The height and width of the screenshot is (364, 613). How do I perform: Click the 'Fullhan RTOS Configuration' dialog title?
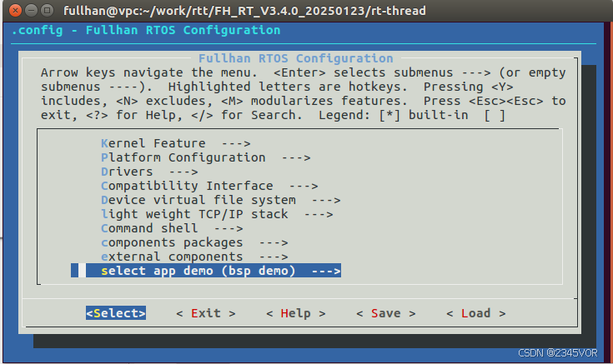click(295, 58)
